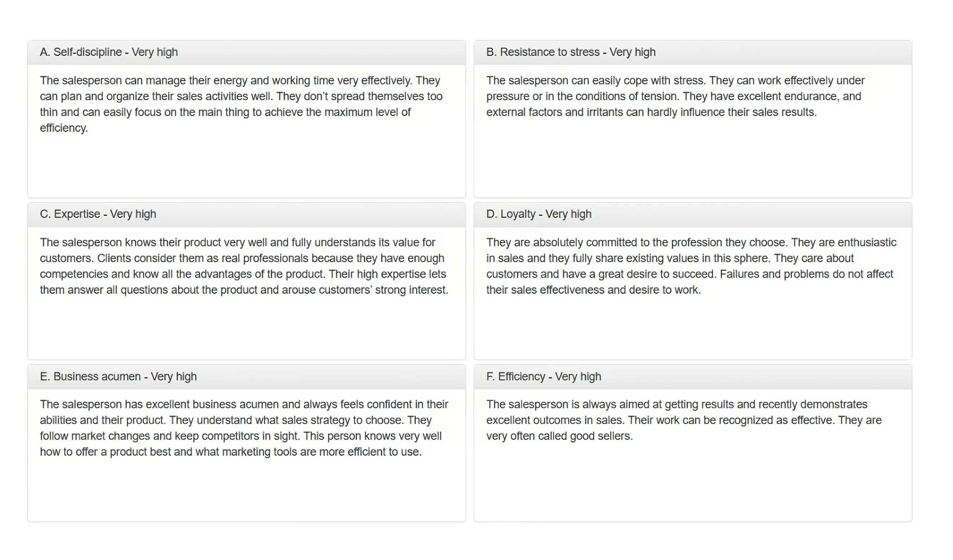Image resolution: width=953 pixels, height=560 pixels.
Task: Click the line starting "how to offer a product"
Action: (231, 452)
